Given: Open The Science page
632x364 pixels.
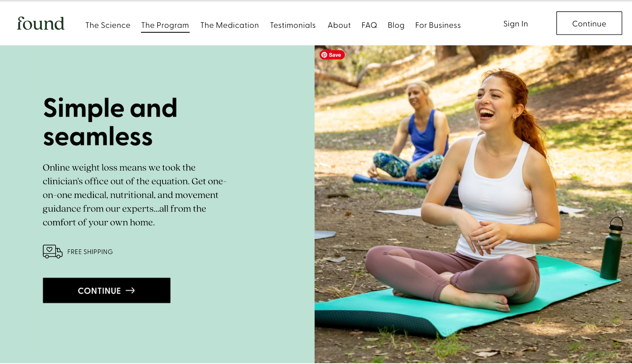Looking at the screenshot, I should pos(108,25).
